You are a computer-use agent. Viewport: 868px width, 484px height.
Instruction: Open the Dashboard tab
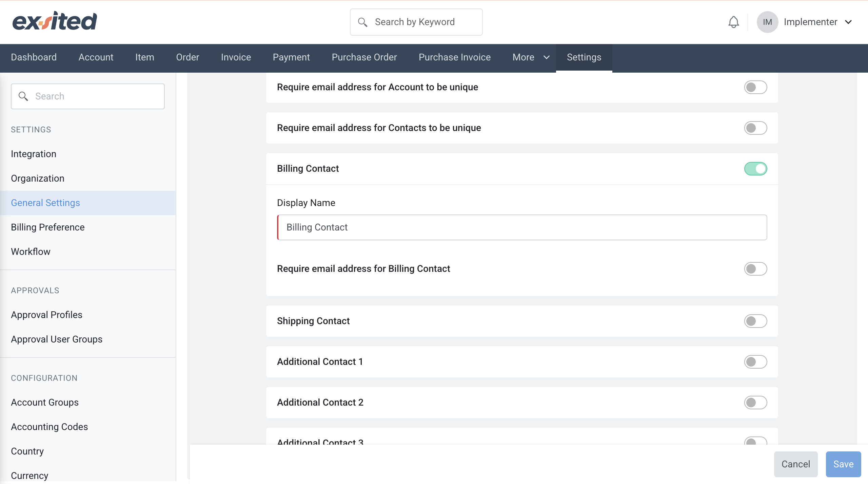pyautogui.click(x=34, y=57)
